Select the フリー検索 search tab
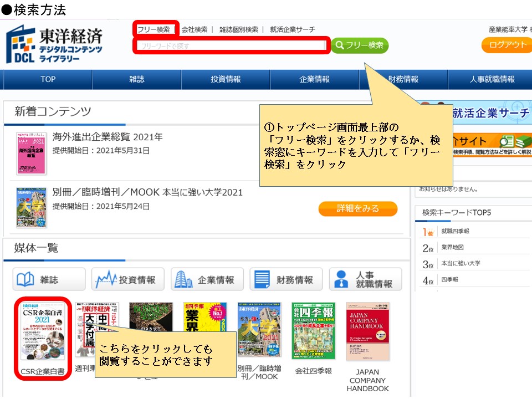 [x=154, y=29]
